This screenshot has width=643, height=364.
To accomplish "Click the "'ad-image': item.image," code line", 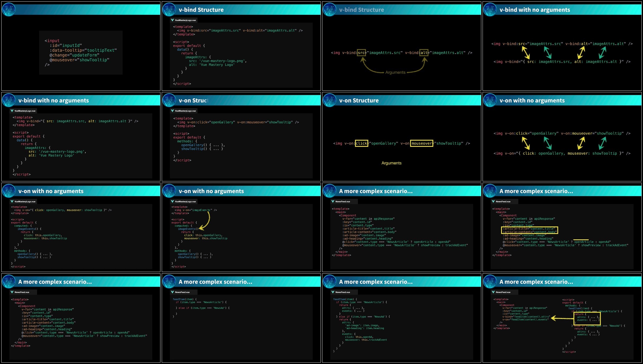I will click(x=362, y=325).
